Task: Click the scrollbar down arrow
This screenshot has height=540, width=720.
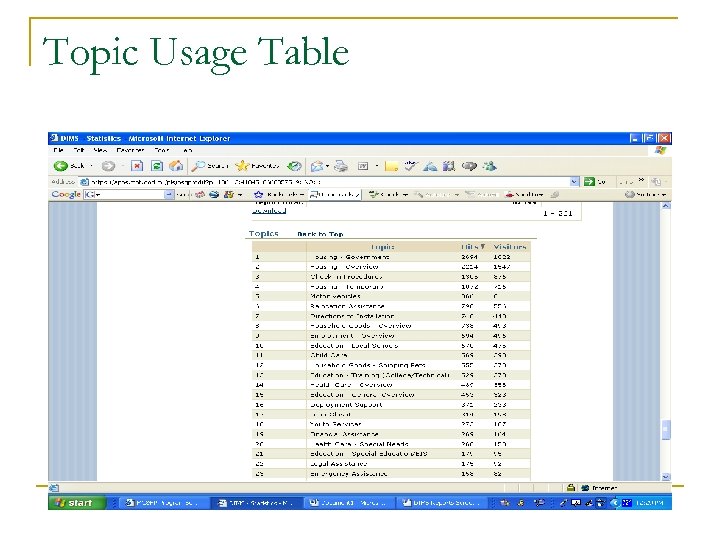Action: point(666,477)
